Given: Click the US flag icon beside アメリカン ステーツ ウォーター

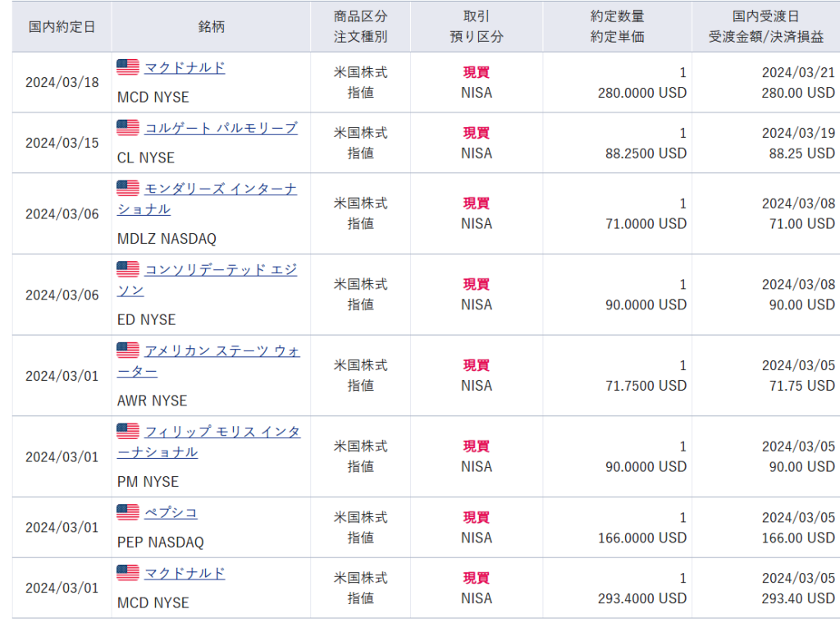Looking at the screenshot, I should point(128,350).
